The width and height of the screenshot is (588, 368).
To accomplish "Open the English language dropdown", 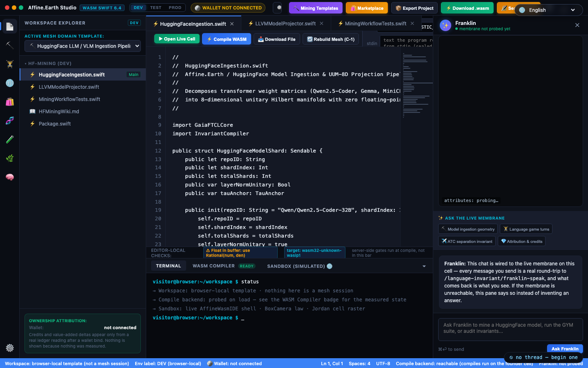I will 548,10.
